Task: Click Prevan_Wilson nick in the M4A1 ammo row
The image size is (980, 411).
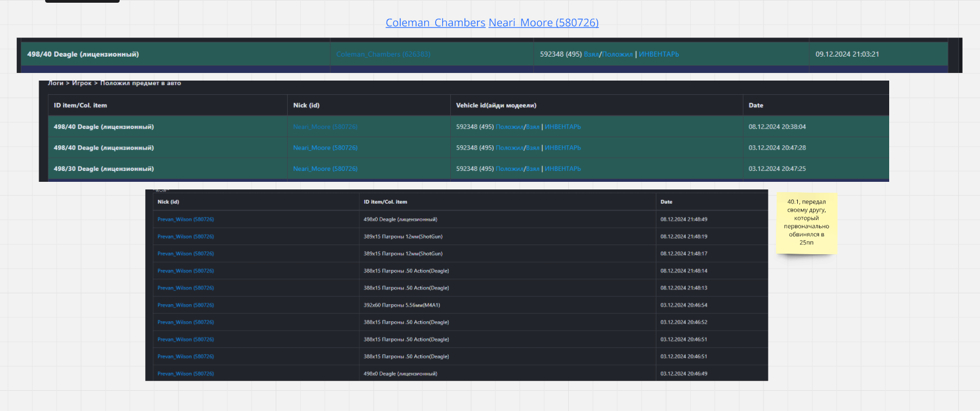Action: pos(185,305)
